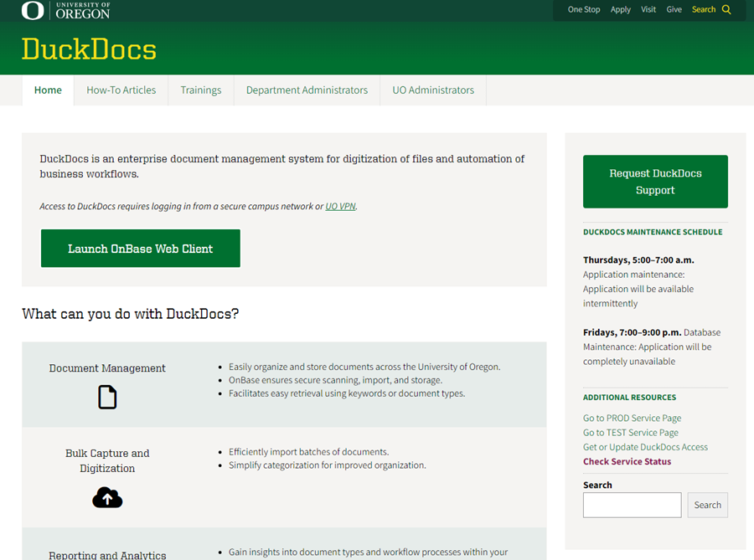Click Get or Update DuckDocs Access
This screenshot has height=560, width=754.
(x=645, y=447)
